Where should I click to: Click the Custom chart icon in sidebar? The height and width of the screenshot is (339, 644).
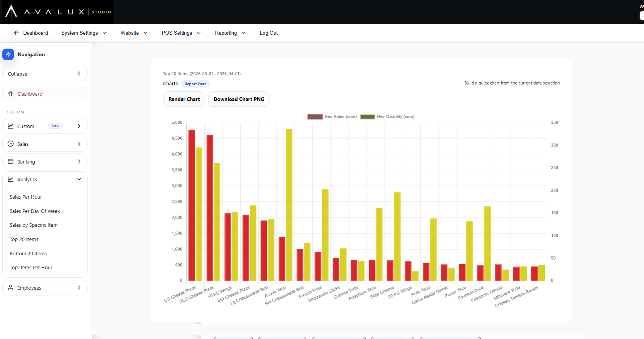(x=11, y=126)
